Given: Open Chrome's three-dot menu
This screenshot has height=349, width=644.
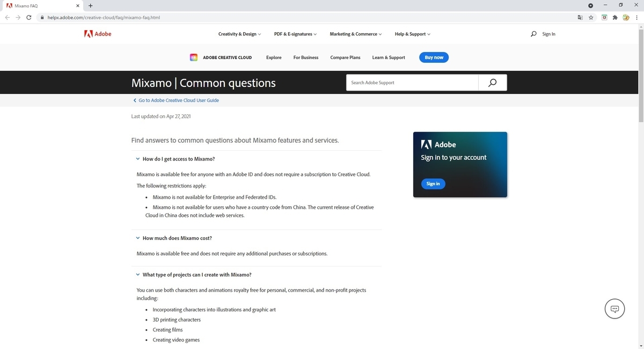Looking at the screenshot, I should click(x=636, y=17).
